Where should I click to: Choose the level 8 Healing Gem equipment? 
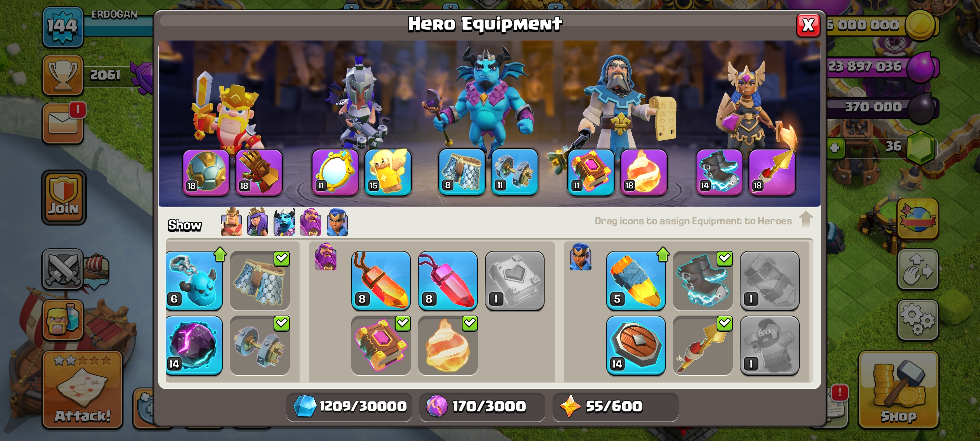pyautogui.click(x=448, y=281)
